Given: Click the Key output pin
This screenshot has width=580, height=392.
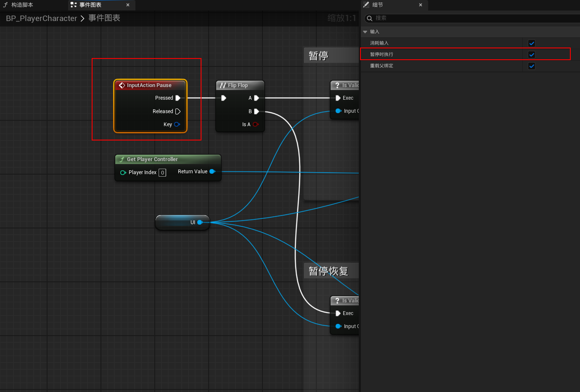Looking at the screenshot, I should tap(177, 124).
